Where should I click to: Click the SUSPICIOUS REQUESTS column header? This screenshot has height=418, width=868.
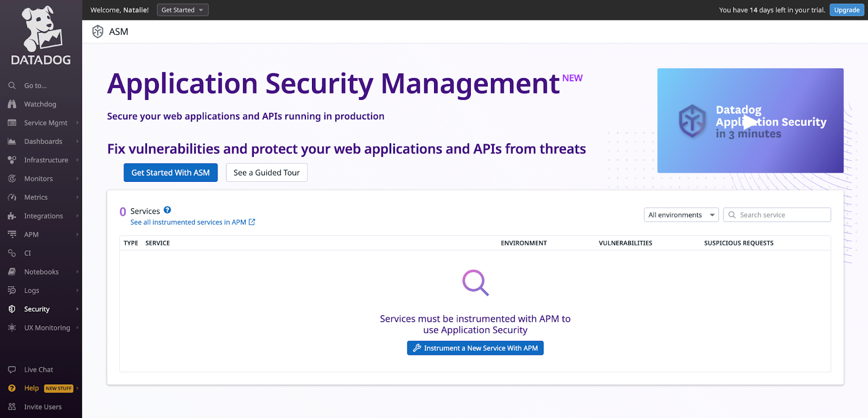pos(739,243)
